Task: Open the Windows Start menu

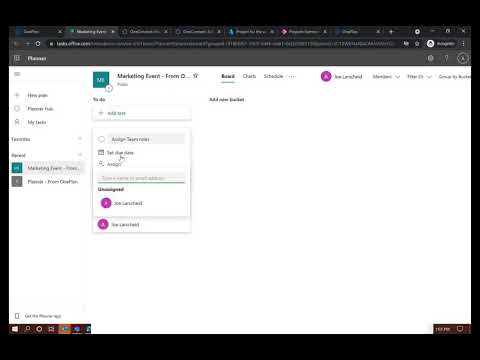Action: (x=15, y=329)
